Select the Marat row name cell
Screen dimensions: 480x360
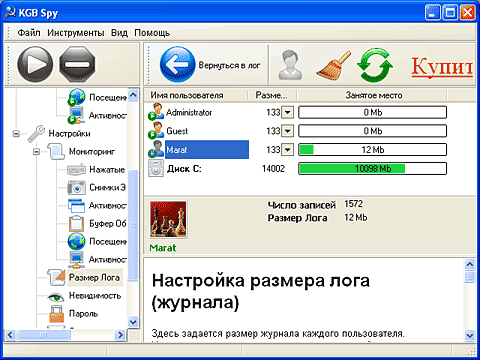pyautogui.click(x=207, y=150)
